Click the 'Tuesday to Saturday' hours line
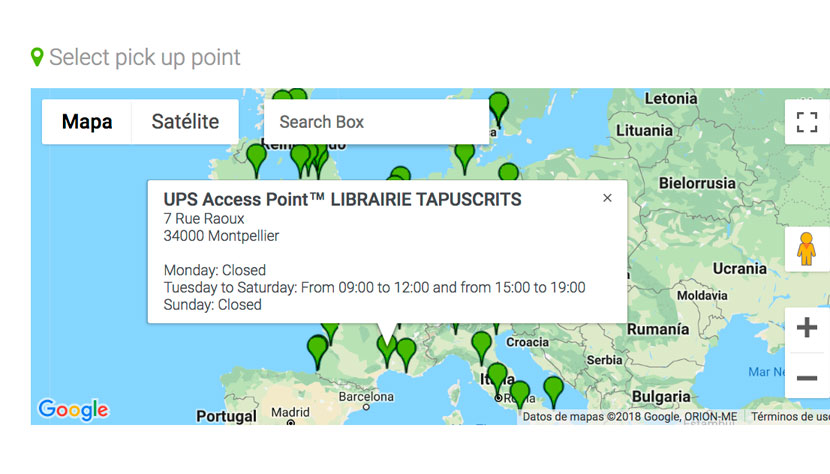Viewport: 830px width, 474px height. click(x=374, y=288)
